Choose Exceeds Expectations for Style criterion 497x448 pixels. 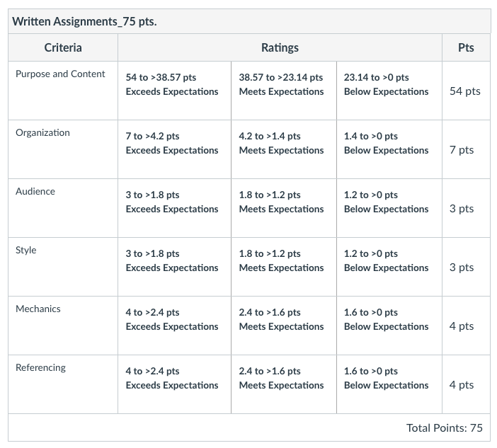pyautogui.click(x=174, y=267)
